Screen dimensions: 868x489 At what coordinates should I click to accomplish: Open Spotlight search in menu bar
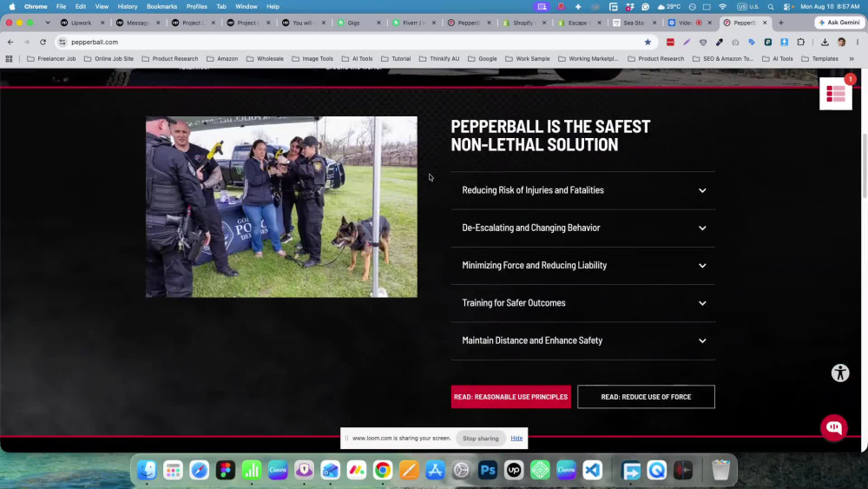(x=771, y=7)
